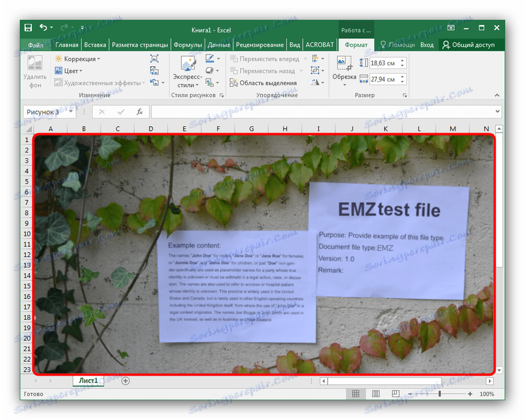
Task: Click the Align objects icon
Action: click(x=315, y=59)
